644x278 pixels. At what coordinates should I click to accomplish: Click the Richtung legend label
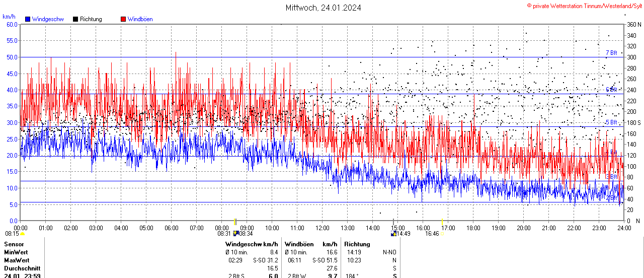point(91,19)
